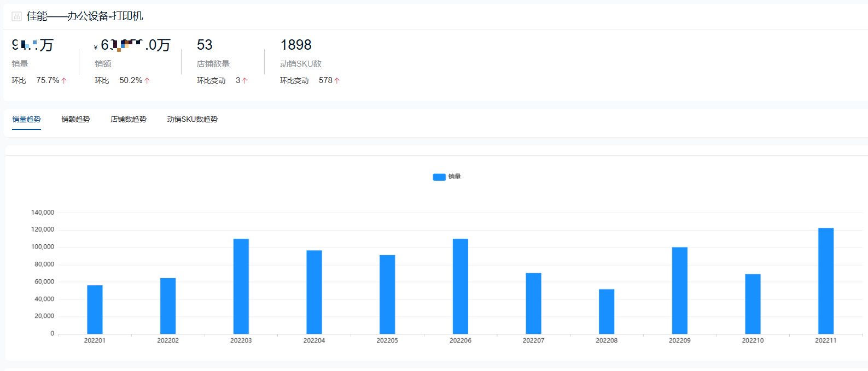Click the up arrow next to 店铺数量 change 3
Screen dimensions: 868x371
tap(244, 81)
